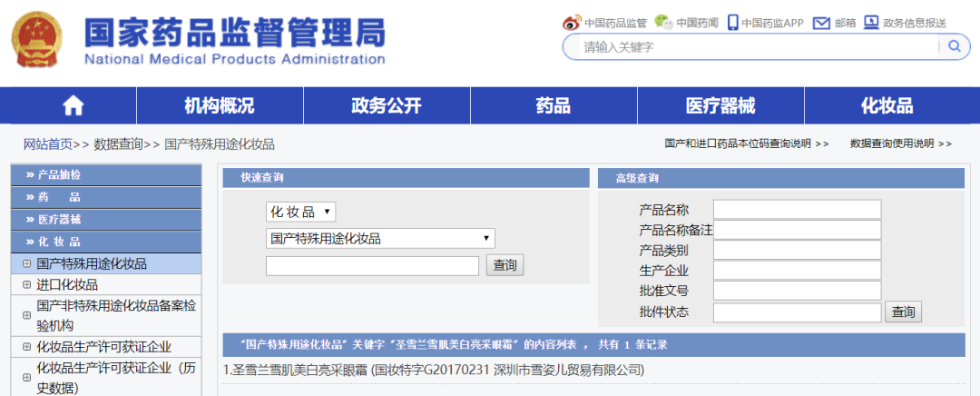Click the advanced search 查询 button
This screenshot has height=396, width=980.
tap(903, 312)
